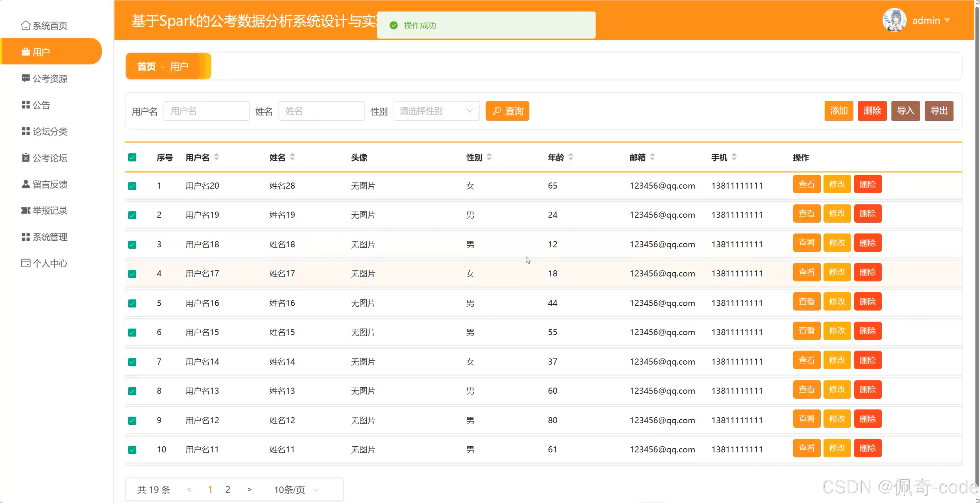Click the 公考论坛 sidebar icon
The image size is (980, 503).
coord(25,158)
